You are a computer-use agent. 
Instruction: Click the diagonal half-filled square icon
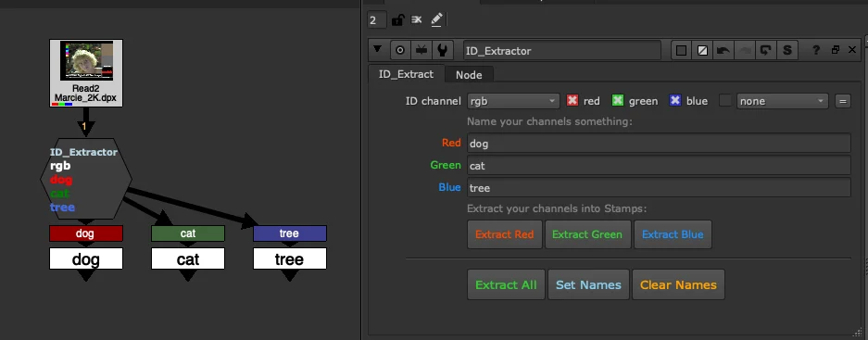(x=702, y=50)
